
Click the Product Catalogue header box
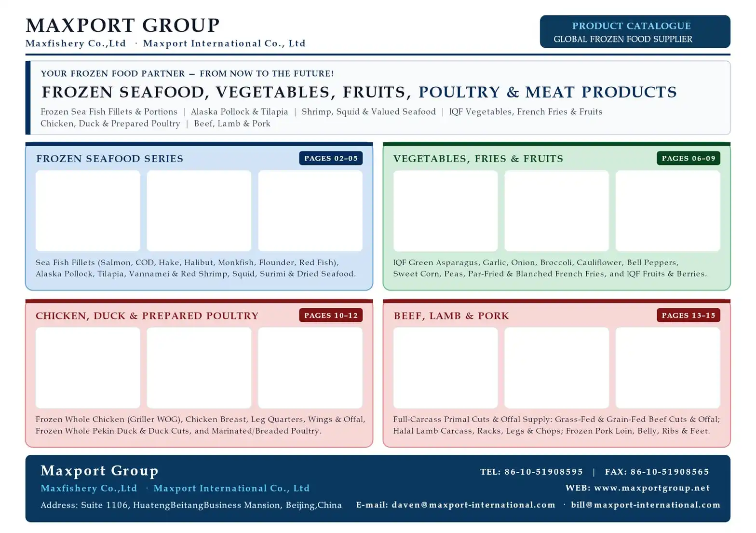point(635,32)
